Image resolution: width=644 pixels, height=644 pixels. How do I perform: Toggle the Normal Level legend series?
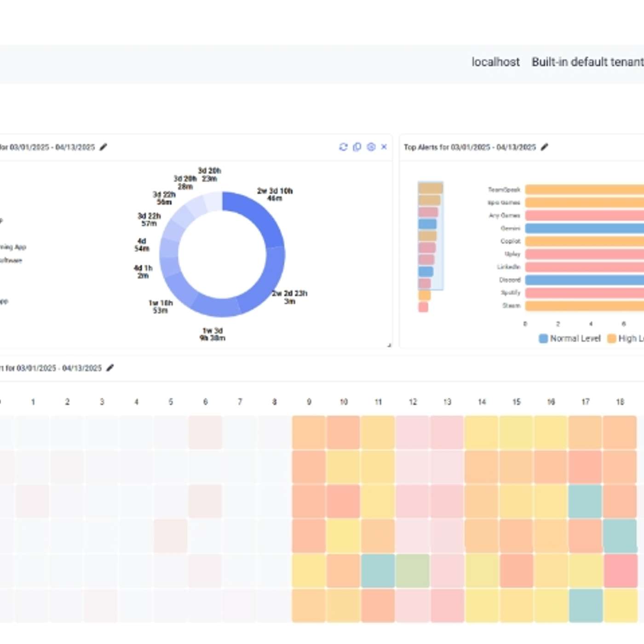pos(569,339)
